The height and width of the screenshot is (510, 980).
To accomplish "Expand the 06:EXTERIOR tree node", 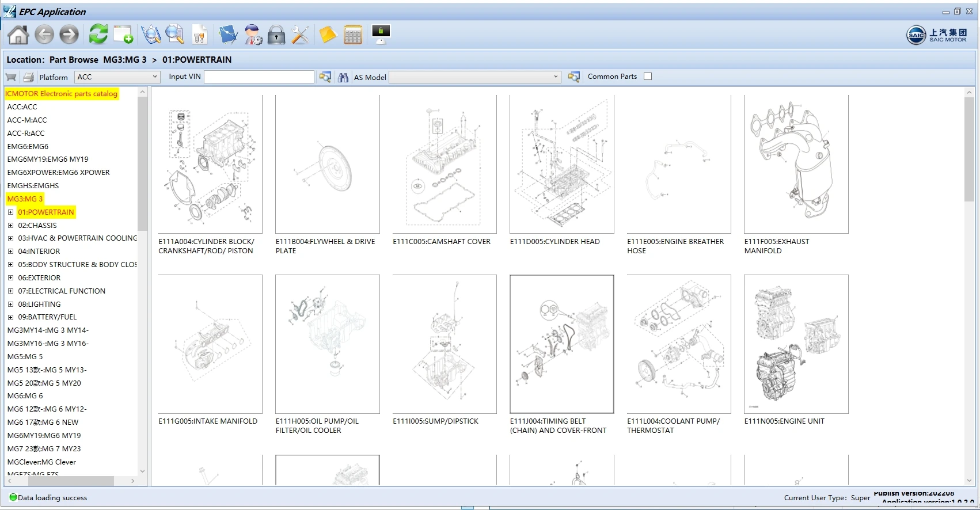I will pos(10,278).
